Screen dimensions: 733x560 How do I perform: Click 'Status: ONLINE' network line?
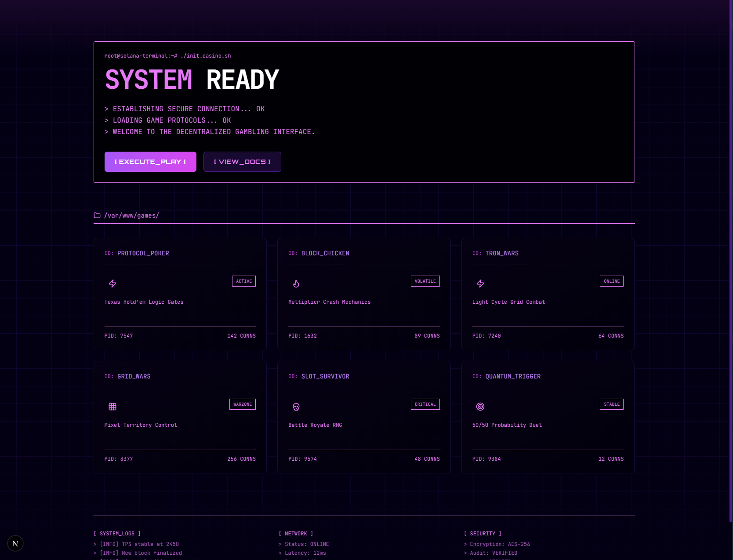[x=304, y=544]
